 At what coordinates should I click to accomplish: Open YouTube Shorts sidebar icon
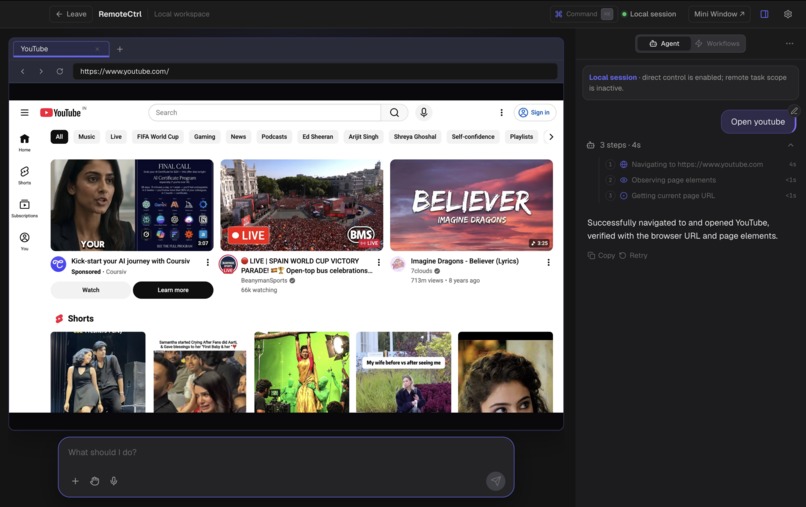point(24,175)
